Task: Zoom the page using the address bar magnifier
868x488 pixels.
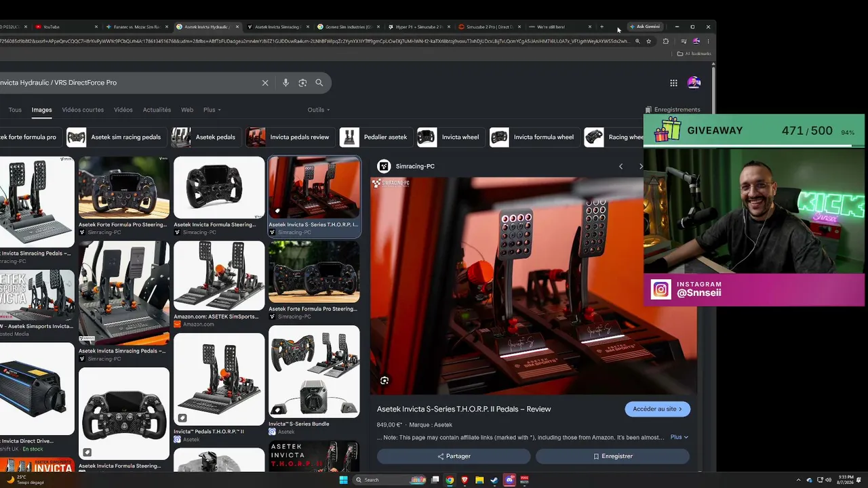Action: tap(637, 41)
